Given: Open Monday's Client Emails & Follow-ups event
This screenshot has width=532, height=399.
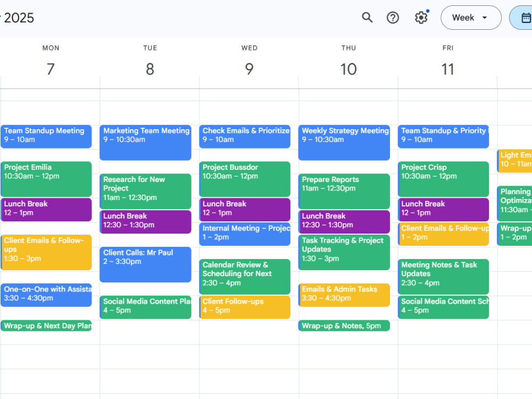Looking at the screenshot, I should [46, 252].
